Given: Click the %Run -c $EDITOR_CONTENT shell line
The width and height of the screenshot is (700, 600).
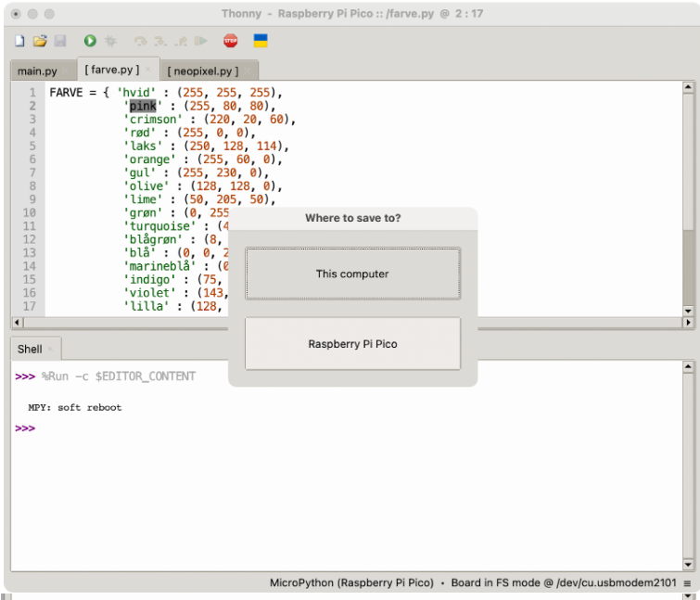Looking at the screenshot, I should tap(119, 377).
